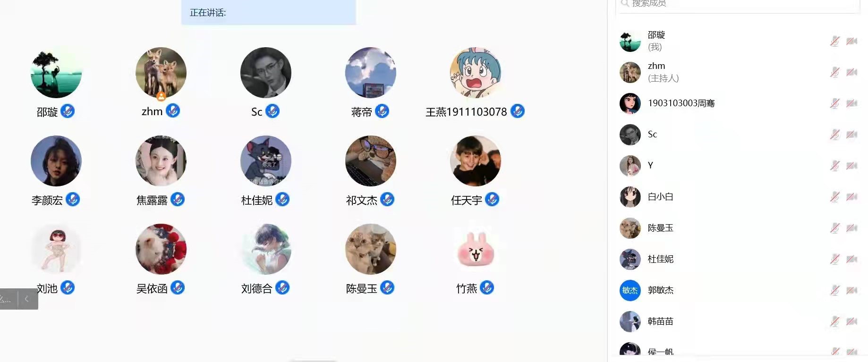The width and height of the screenshot is (868, 362).
Task: Click the microphone icon next to 竹燕
Action: 487,288
